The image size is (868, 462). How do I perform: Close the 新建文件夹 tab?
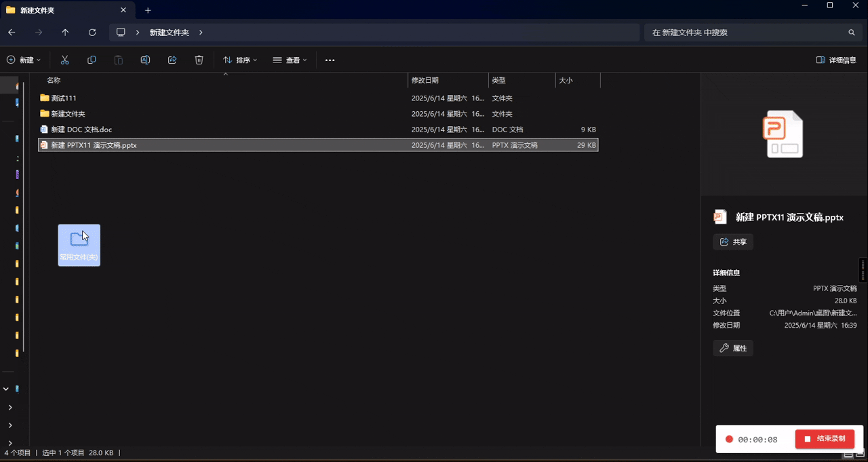point(123,10)
